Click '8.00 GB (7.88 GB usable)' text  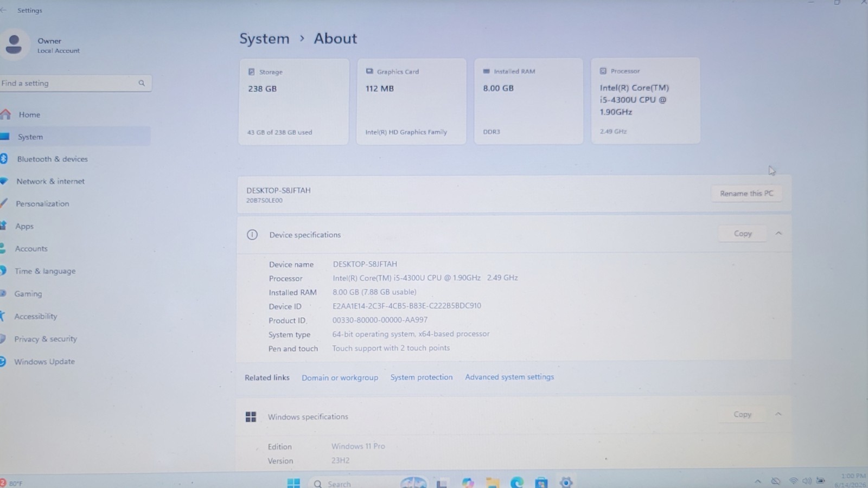click(374, 292)
